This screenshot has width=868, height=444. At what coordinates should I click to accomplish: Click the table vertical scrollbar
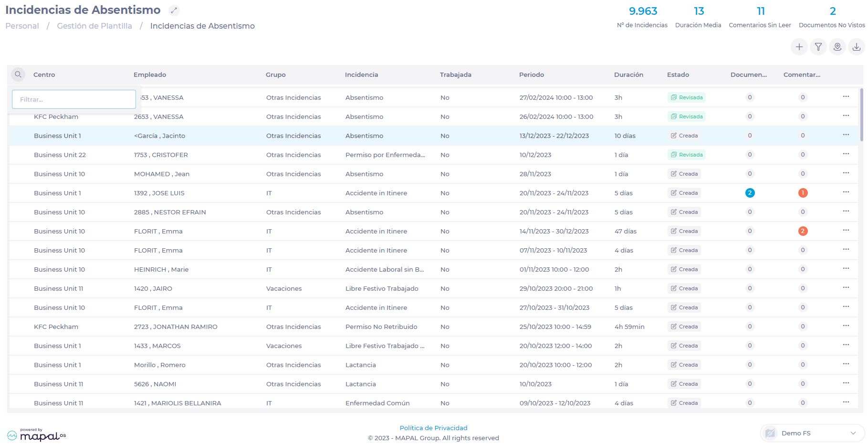[x=861, y=115]
